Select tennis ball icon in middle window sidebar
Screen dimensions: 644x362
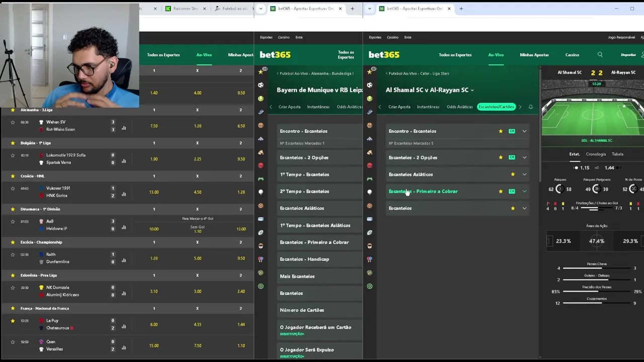click(261, 99)
